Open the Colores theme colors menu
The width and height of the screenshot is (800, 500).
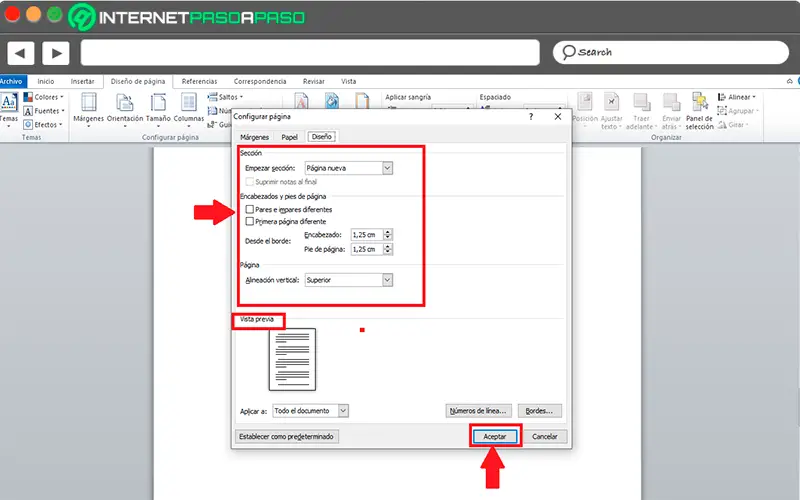[43, 97]
